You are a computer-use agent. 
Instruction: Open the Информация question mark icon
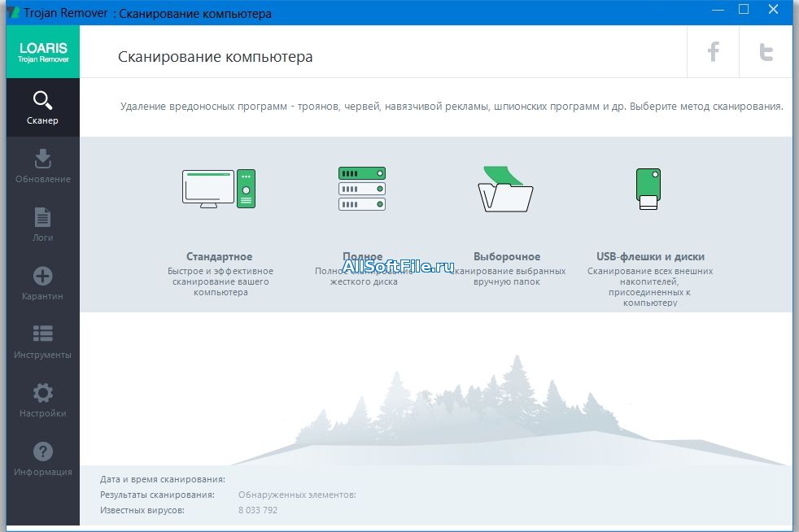[43, 451]
